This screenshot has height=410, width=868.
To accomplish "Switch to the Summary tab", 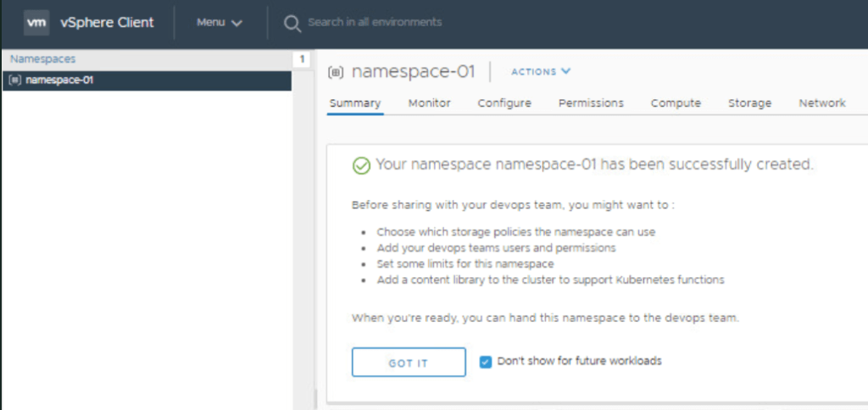I will (x=354, y=103).
